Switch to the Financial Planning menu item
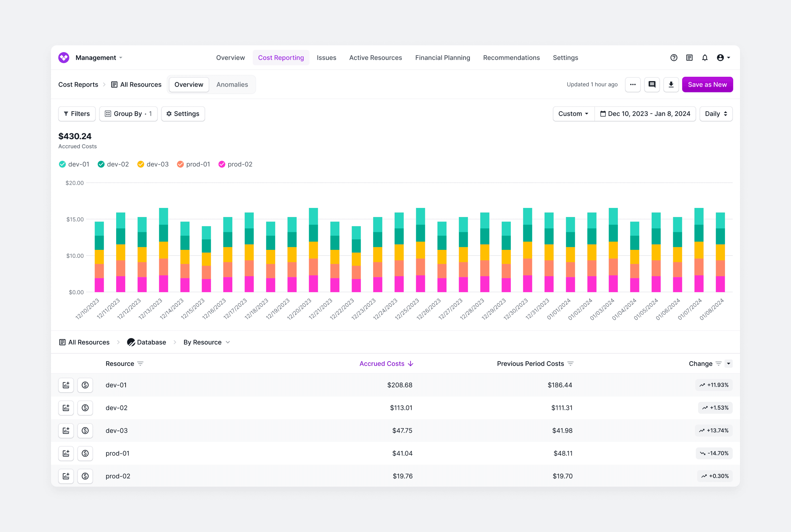Image resolution: width=791 pixels, height=532 pixels. pos(443,58)
